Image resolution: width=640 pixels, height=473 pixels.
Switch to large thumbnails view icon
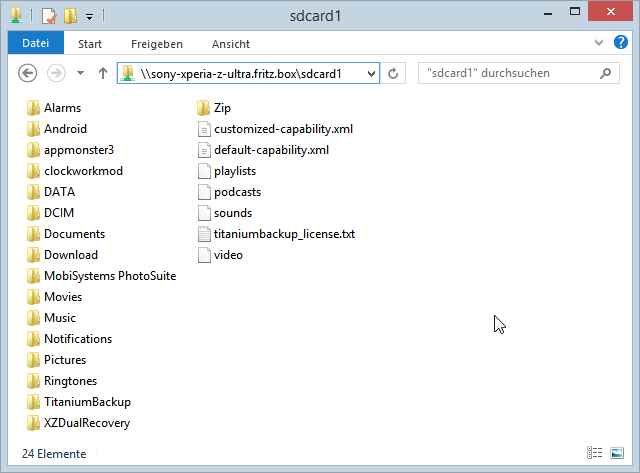coord(617,453)
